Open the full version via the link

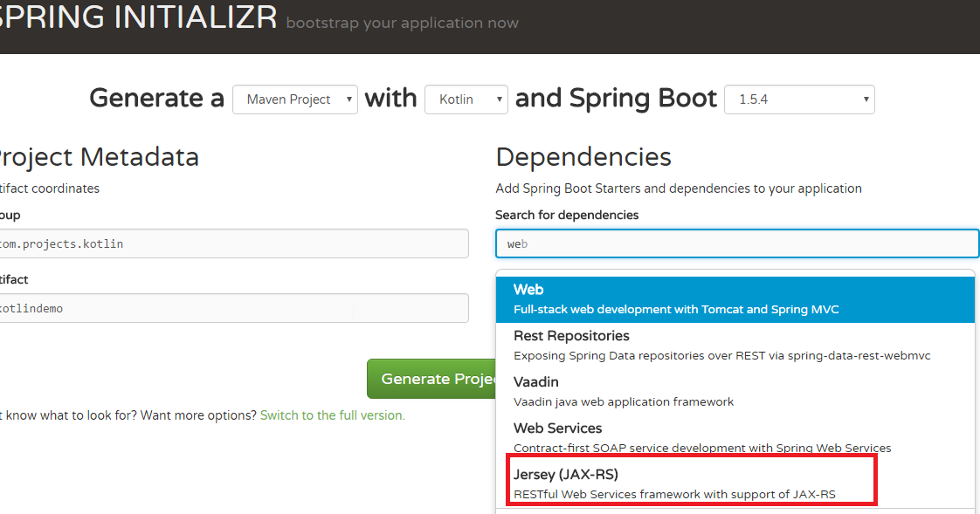pyautogui.click(x=332, y=415)
